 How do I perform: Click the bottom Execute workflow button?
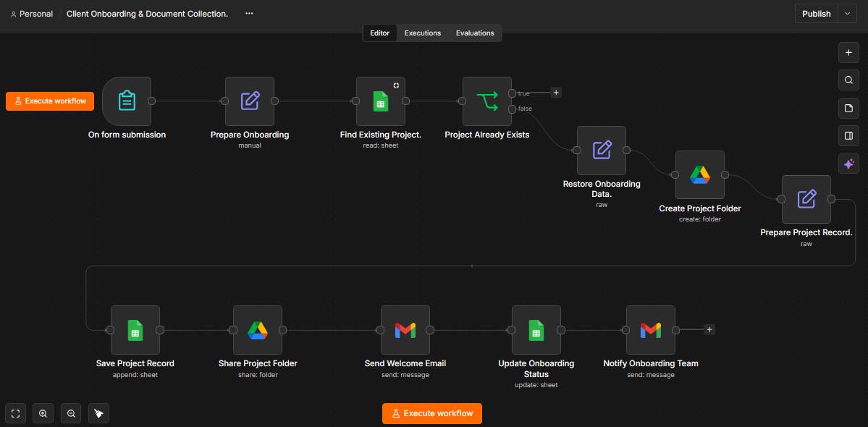[x=431, y=413]
